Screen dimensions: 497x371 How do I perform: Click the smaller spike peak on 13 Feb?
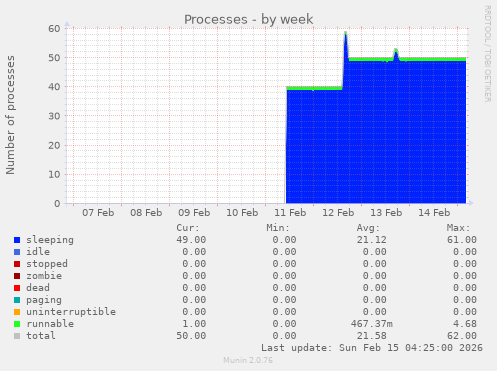[x=396, y=50]
